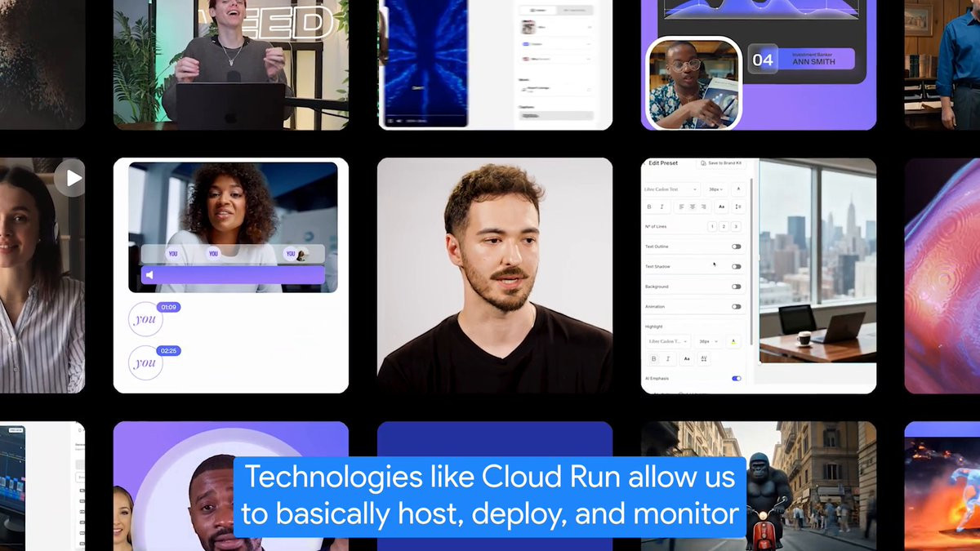The height and width of the screenshot is (551, 980).
Task: Click the line spacing icon above No of Lines
Action: pyautogui.click(x=738, y=207)
